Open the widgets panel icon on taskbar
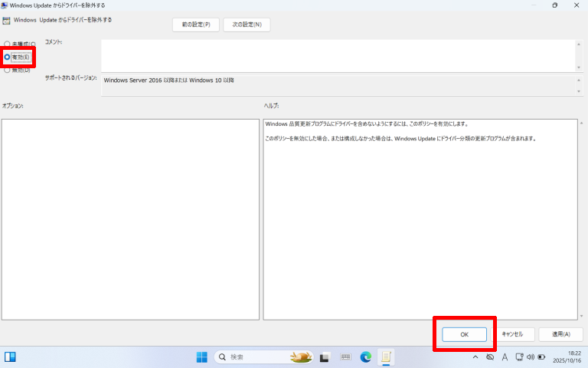 pos(11,357)
